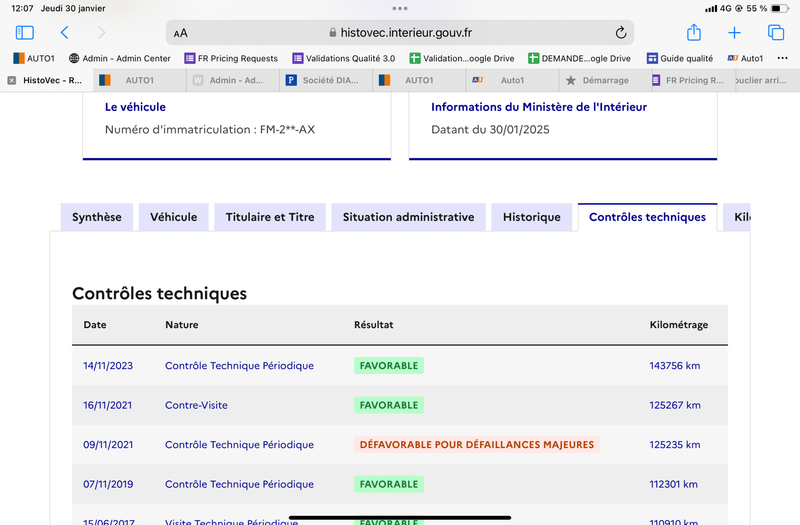
Task: Show the tab overview icon
Action: pos(776,33)
